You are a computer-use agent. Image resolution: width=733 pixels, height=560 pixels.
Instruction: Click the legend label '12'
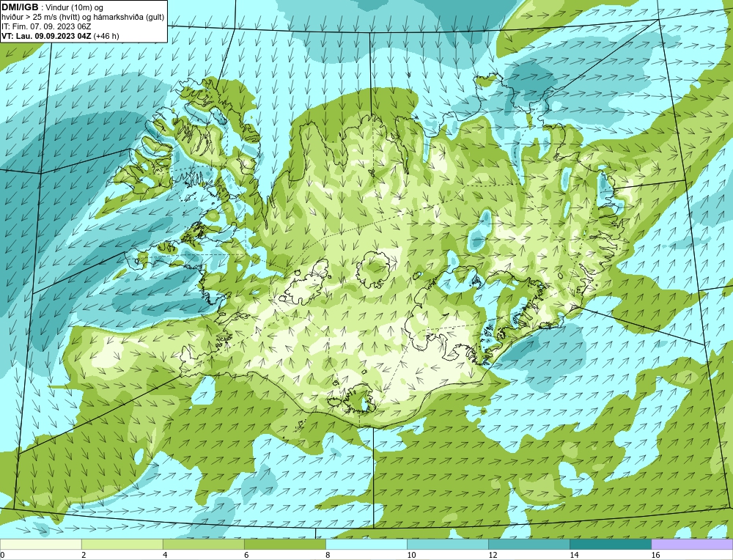point(493,555)
